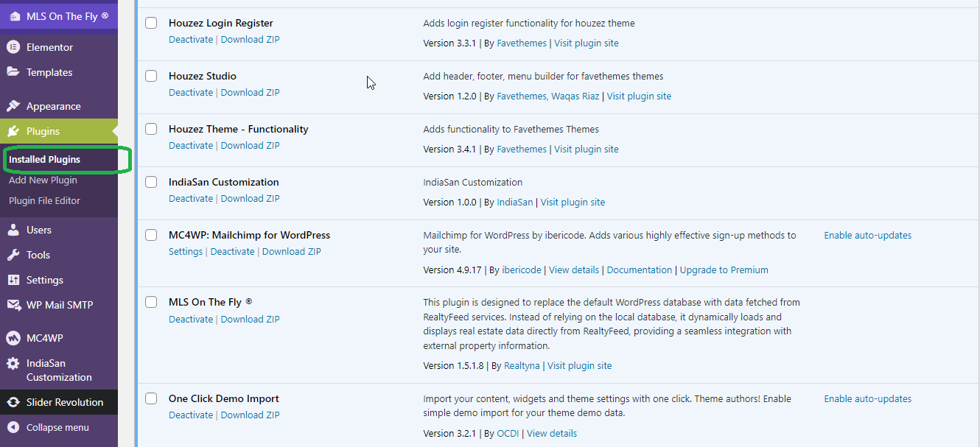Tick the Houzez Login Register checkbox
The width and height of the screenshot is (980, 447).
point(151,23)
